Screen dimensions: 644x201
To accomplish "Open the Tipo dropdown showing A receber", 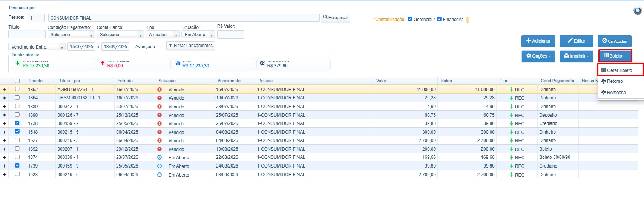I will pos(163,35).
